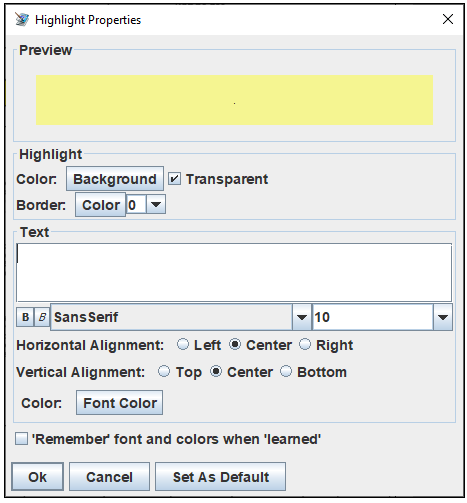The height and width of the screenshot is (503, 467).
Task: Select Top vertical alignment
Action: [164, 371]
